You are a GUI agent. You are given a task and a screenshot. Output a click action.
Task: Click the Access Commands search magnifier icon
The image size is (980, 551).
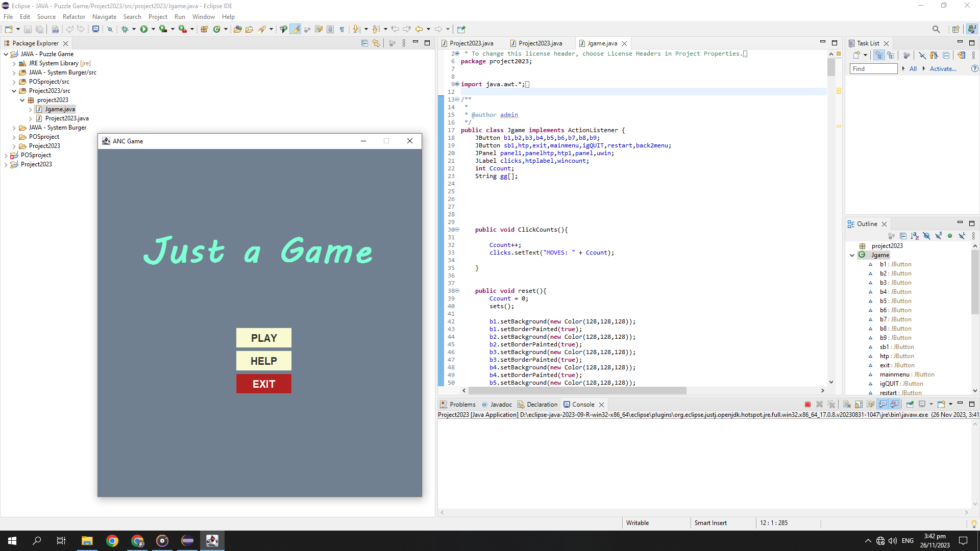click(936, 29)
